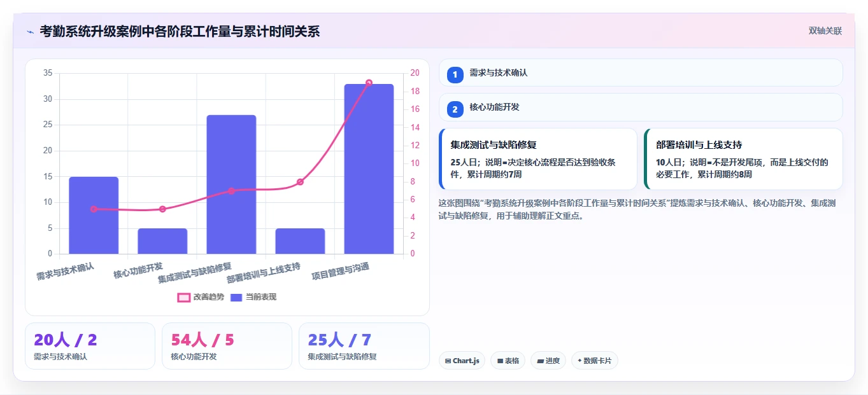Image resolution: width=868 pixels, height=395 pixels.
Task: Click the 25人 / 7 stat card
Action: (x=364, y=346)
